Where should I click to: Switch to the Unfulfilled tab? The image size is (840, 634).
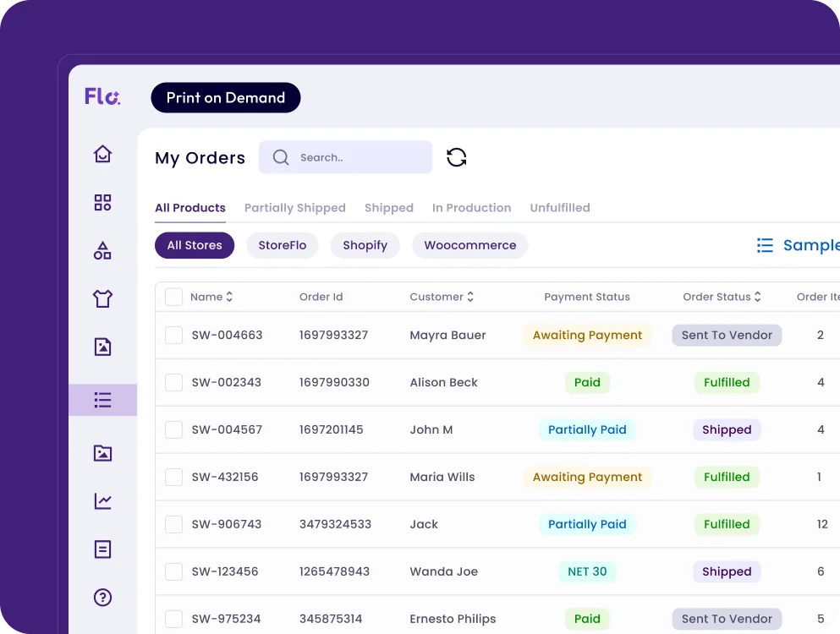click(560, 208)
